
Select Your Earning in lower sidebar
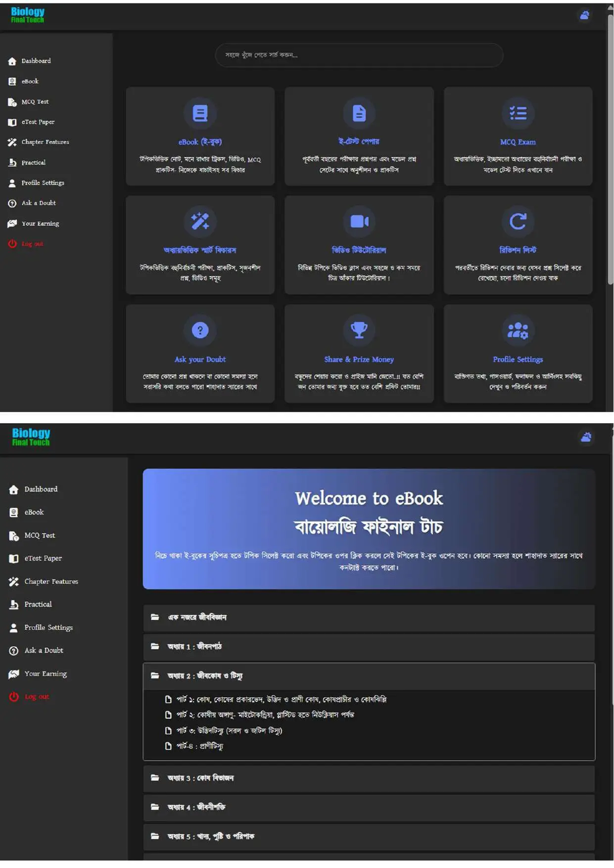click(x=46, y=674)
